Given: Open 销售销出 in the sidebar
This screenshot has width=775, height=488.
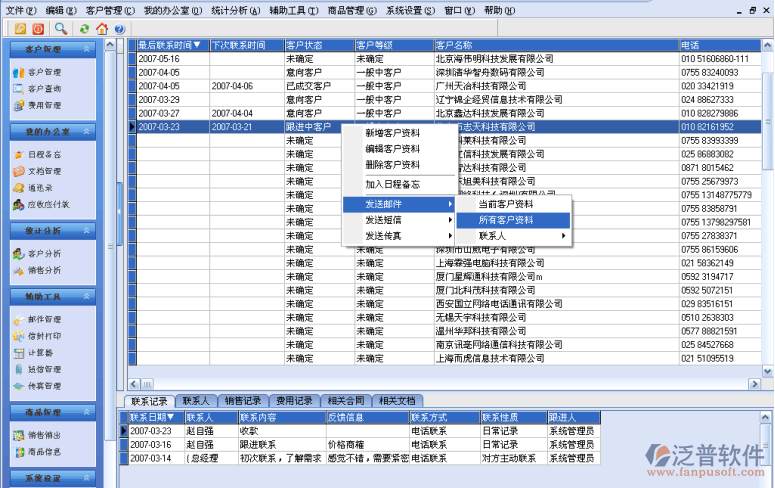Looking at the screenshot, I should (x=38, y=435).
